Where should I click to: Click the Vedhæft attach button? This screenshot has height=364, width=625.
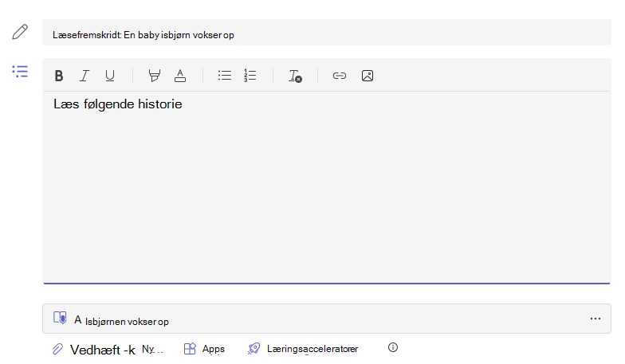click(x=94, y=350)
